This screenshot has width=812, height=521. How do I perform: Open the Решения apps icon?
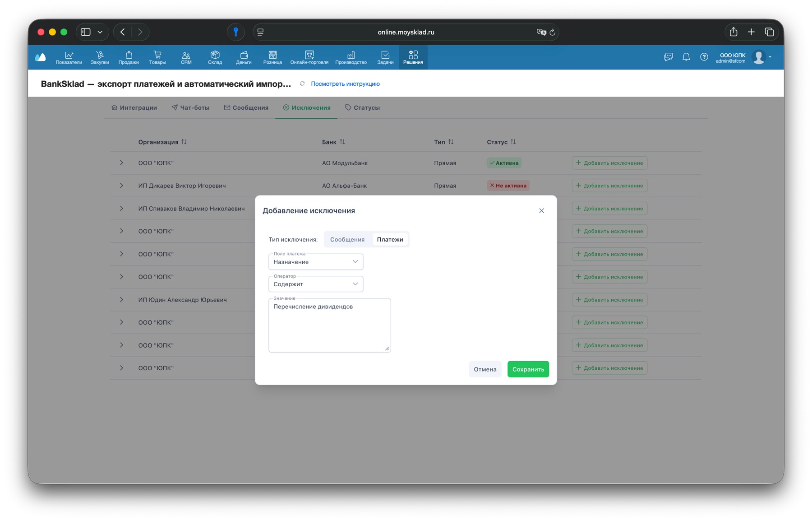click(x=413, y=57)
